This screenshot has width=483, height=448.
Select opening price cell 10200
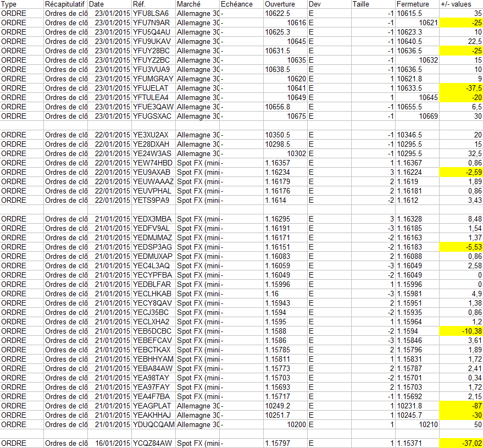tap(286, 424)
